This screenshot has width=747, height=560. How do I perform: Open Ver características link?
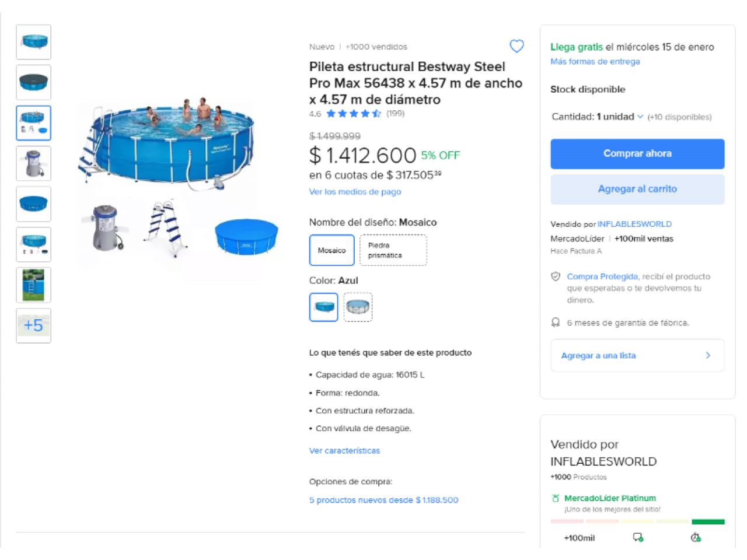[344, 451]
